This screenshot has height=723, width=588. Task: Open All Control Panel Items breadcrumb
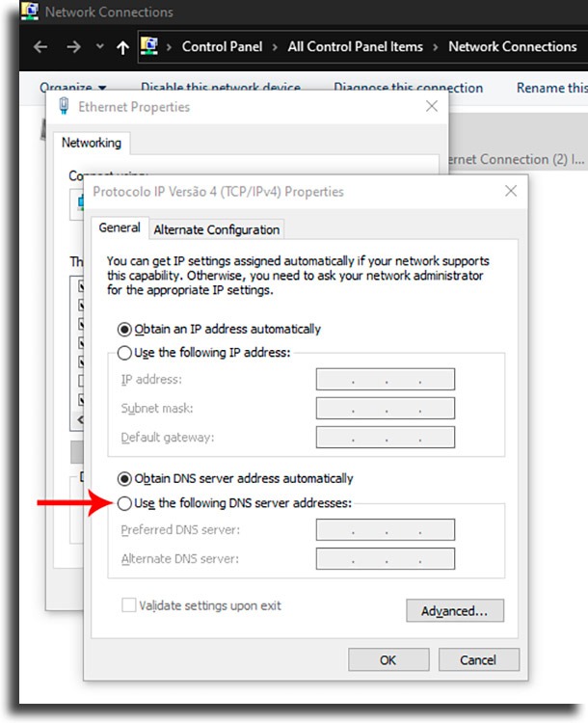[x=355, y=46]
